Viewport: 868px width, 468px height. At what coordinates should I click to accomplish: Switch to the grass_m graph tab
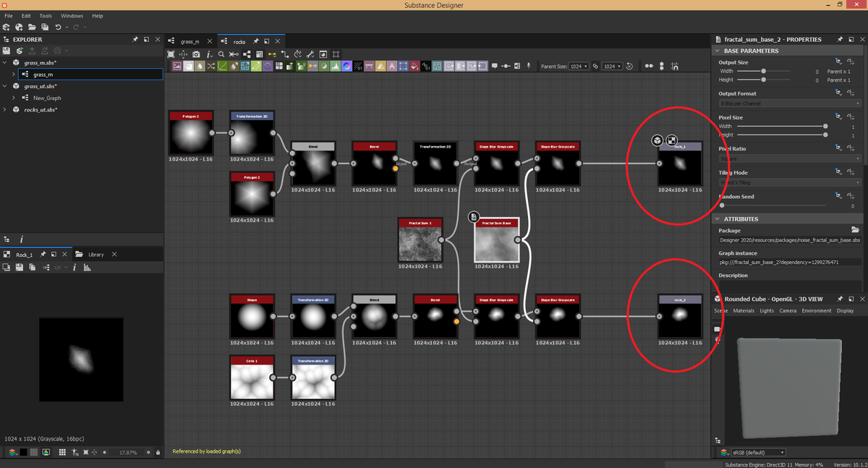(191, 41)
